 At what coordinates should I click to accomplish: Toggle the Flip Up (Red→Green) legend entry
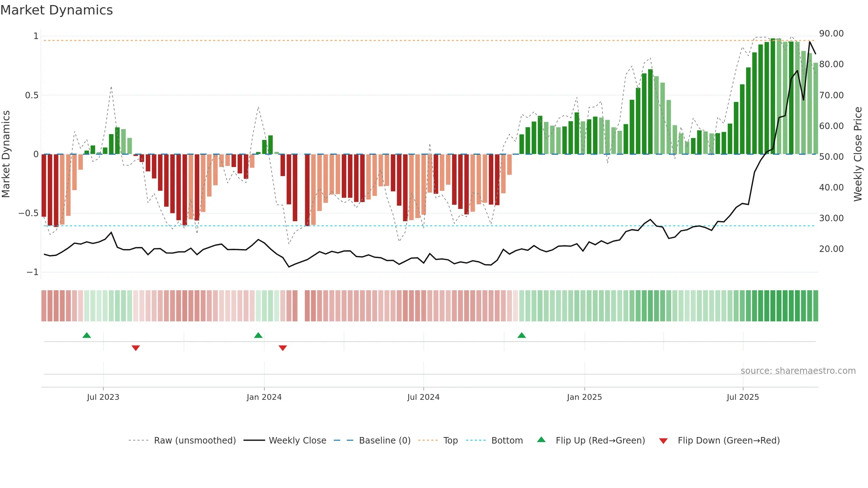591,440
